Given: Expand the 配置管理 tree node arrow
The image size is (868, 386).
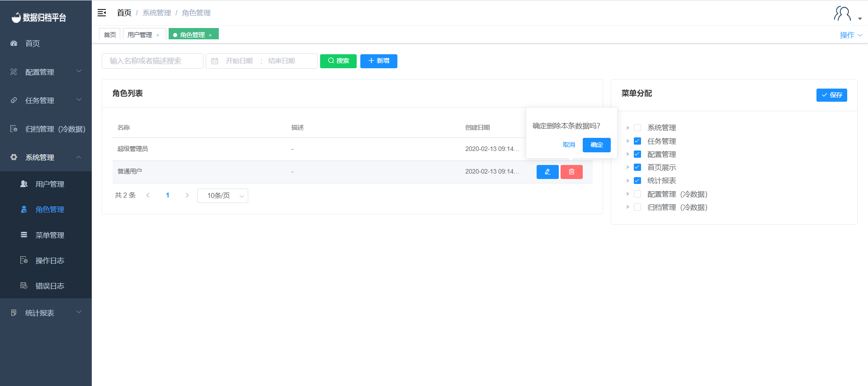Looking at the screenshot, I should coord(628,154).
